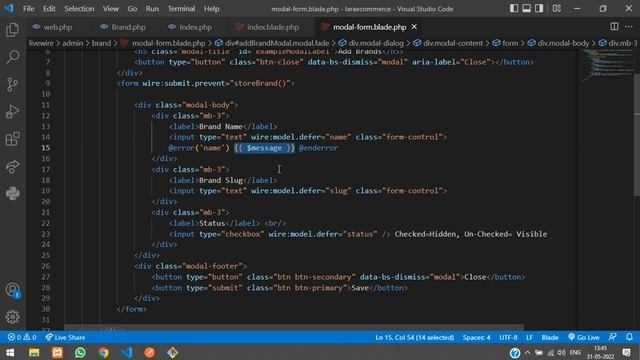Toggle the bottom panel
Viewport: 640px width, 360px height.
[x=527, y=8]
